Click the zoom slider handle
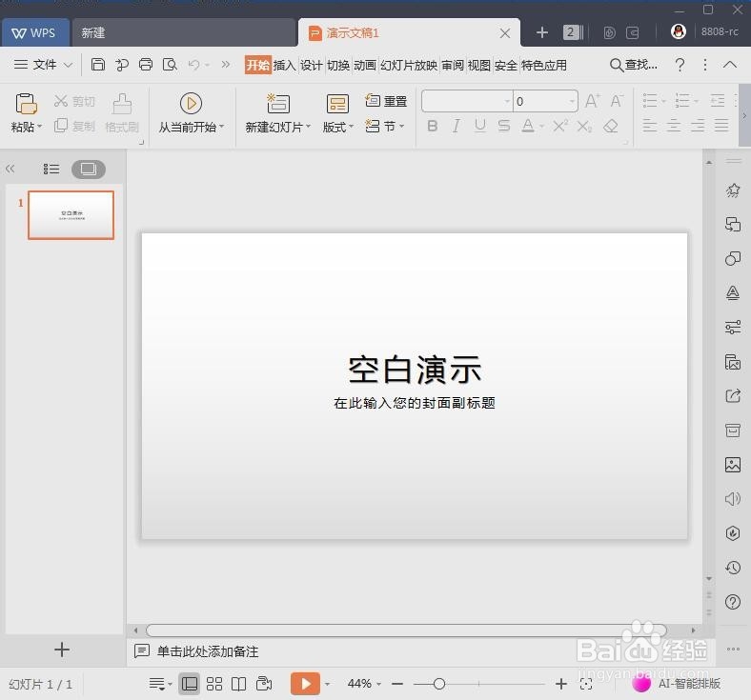Viewport: 751px width, 700px height. pos(439,684)
